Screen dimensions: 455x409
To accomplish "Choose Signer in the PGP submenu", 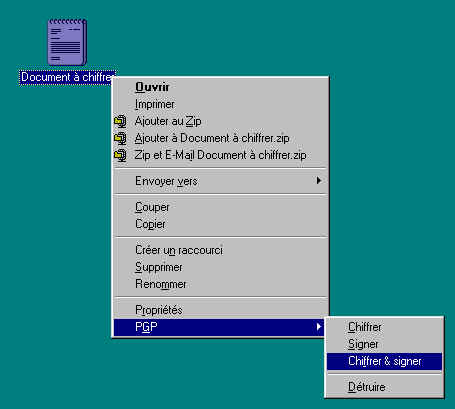I will tap(384, 344).
